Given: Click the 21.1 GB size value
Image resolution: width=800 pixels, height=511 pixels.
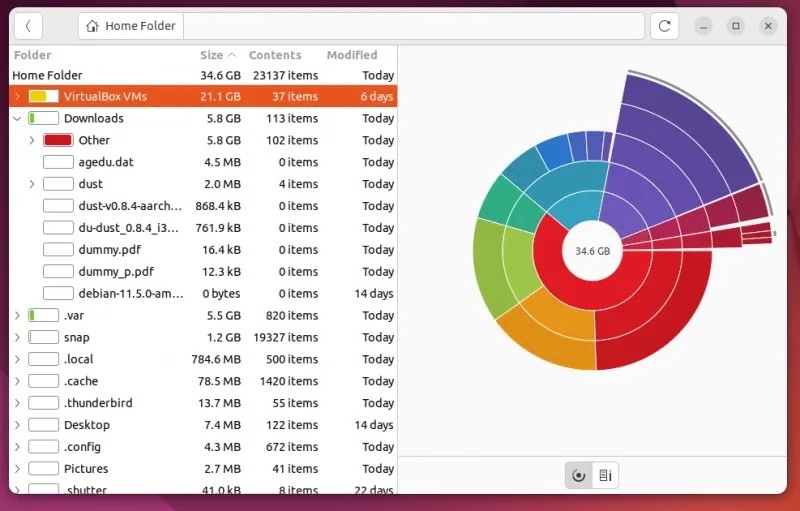Looking at the screenshot, I should pyautogui.click(x=220, y=96).
